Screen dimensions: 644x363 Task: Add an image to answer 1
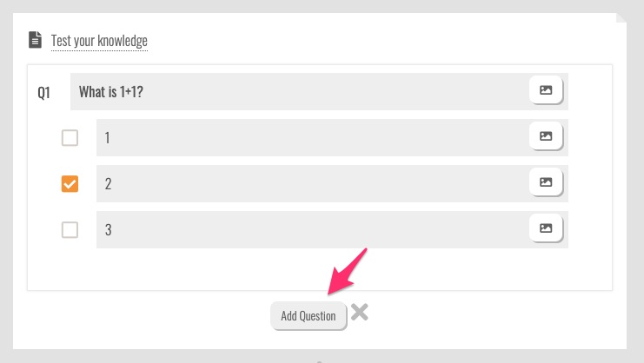pos(546,136)
